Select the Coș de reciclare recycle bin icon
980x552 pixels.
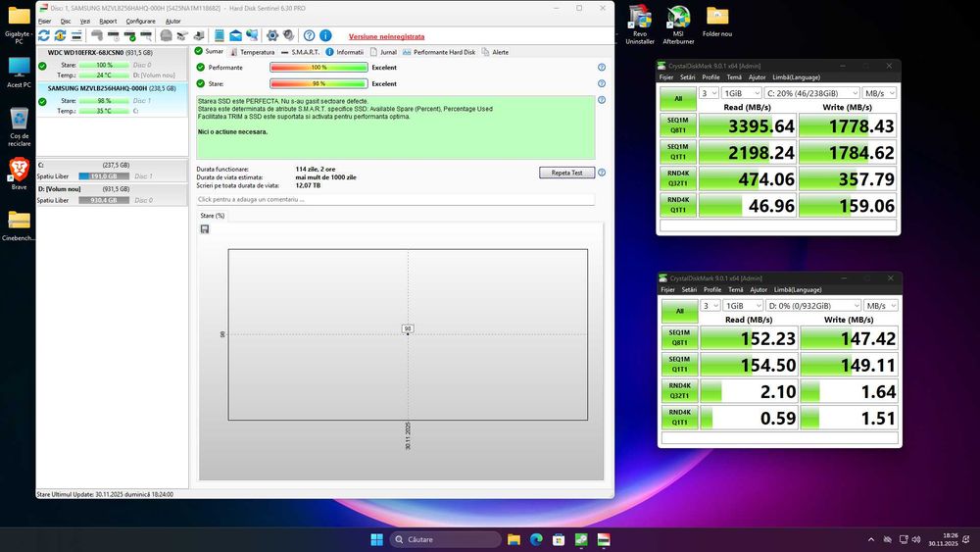[x=19, y=126]
